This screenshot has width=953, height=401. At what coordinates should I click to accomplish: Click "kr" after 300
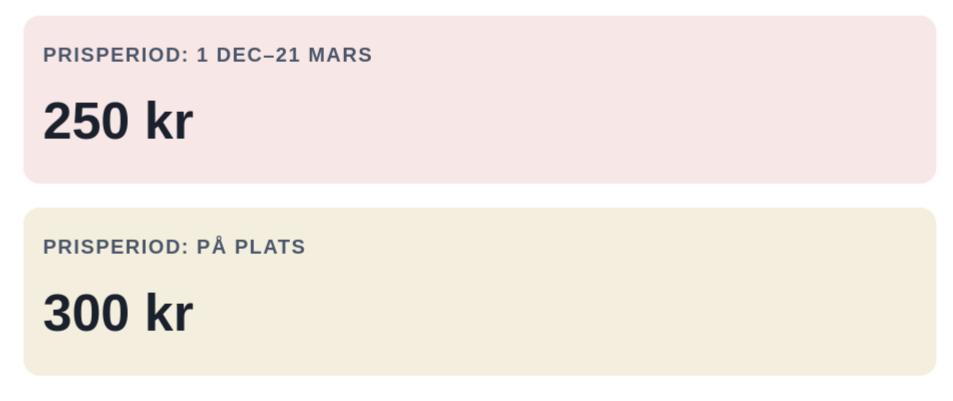[x=169, y=314]
